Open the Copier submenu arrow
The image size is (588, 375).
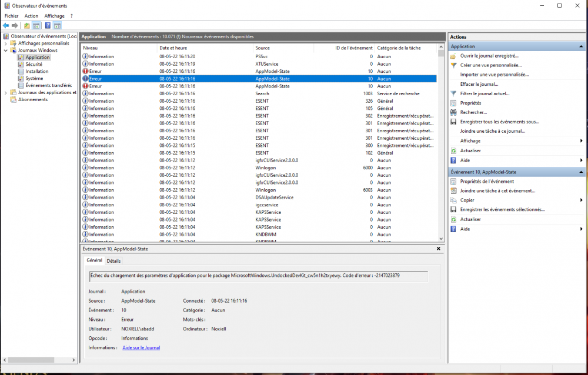click(581, 200)
